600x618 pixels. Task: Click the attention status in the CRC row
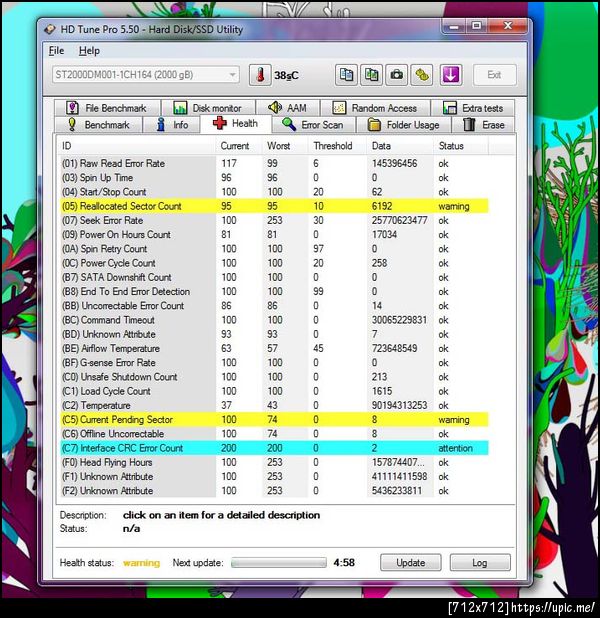[x=455, y=448]
